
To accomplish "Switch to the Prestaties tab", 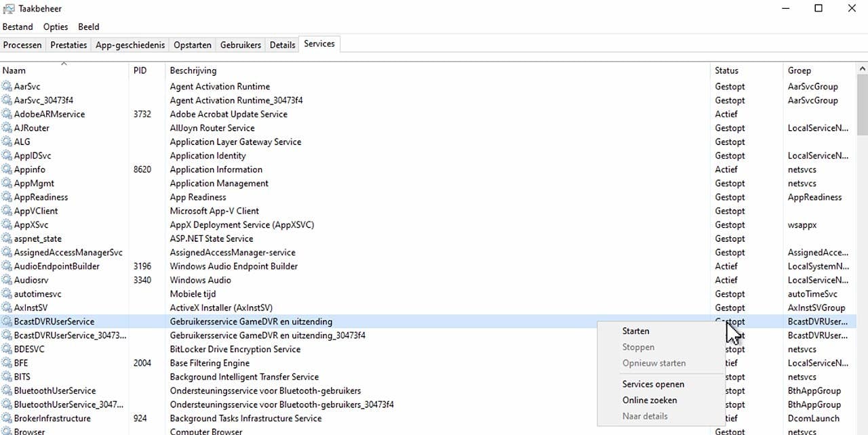I will click(x=68, y=45).
